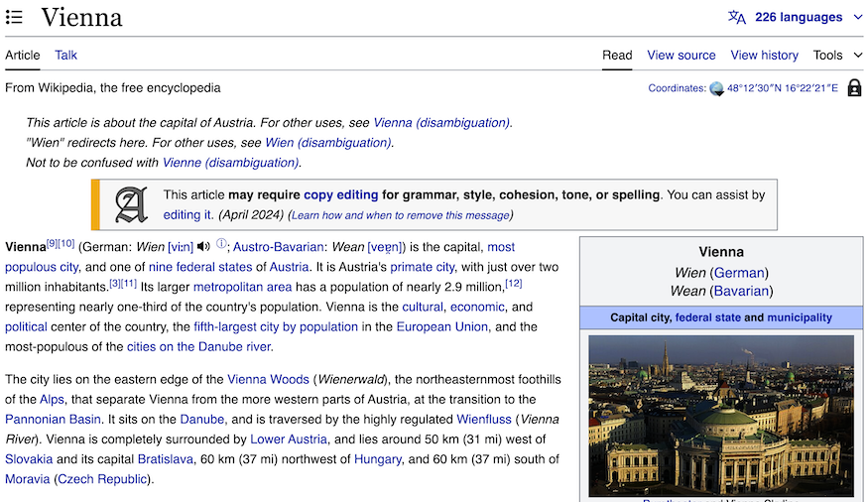
Task: Follow the copy editing link
Action: click(341, 194)
